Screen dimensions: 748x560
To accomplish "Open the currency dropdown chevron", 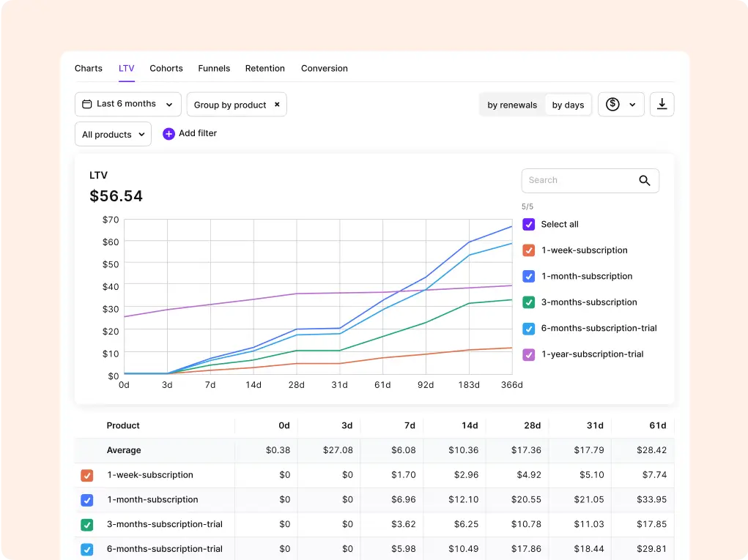I will click(632, 105).
